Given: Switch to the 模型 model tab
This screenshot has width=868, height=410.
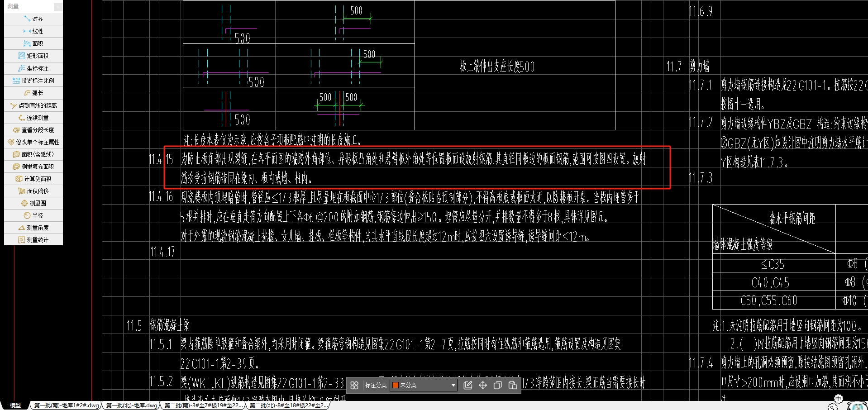Looking at the screenshot, I should click(15, 405).
